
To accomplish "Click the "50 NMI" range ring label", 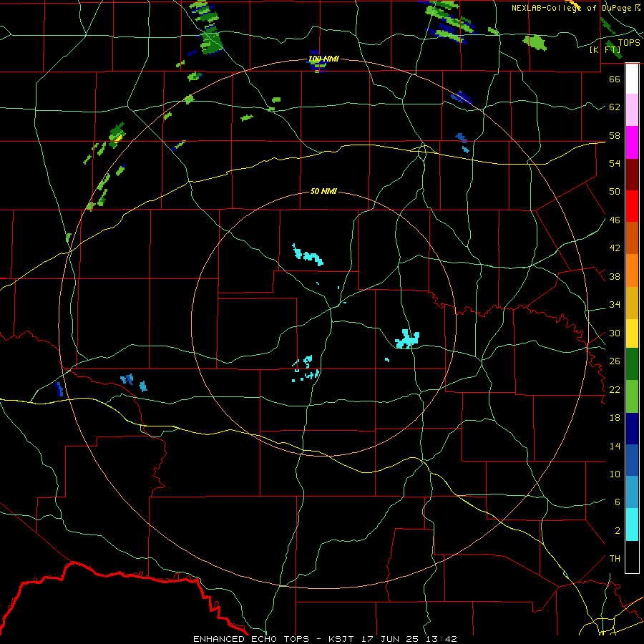I will pyautogui.click(x=323, y=191).
